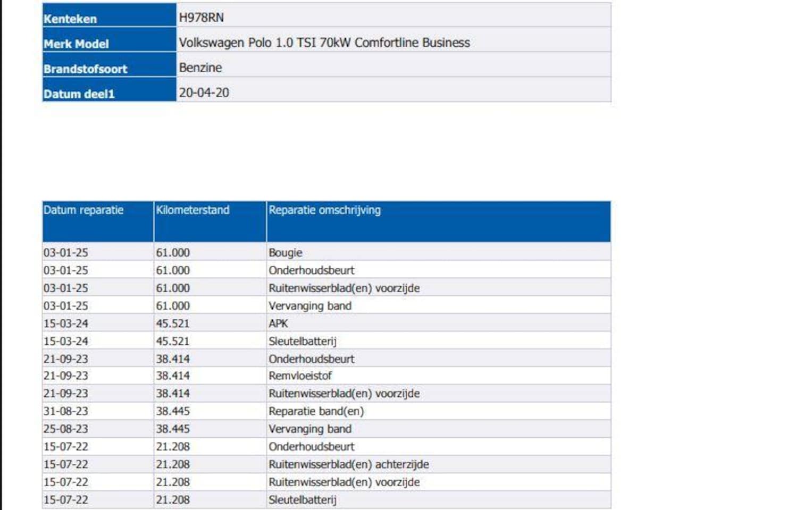The image size is (812, 510).
Task: Select the Volkswagen Polo model description cell
Action: 324,42
